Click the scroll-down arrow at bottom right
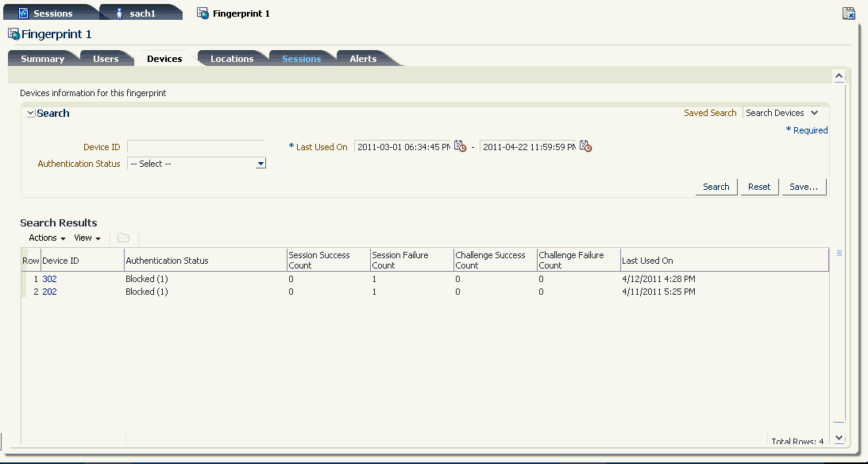This screenshot has height=464, width=868. (x=839, y=438)
